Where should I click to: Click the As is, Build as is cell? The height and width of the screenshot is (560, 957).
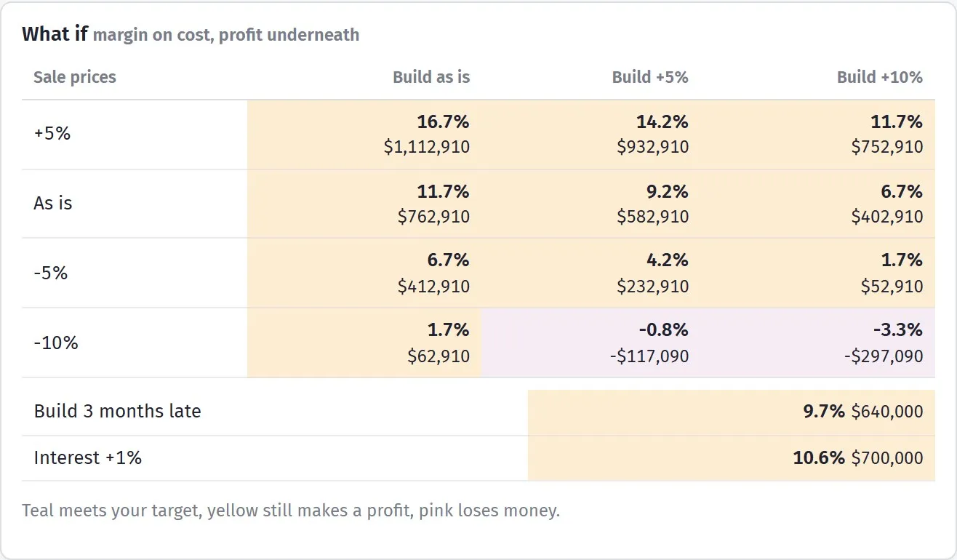point(364,204)
